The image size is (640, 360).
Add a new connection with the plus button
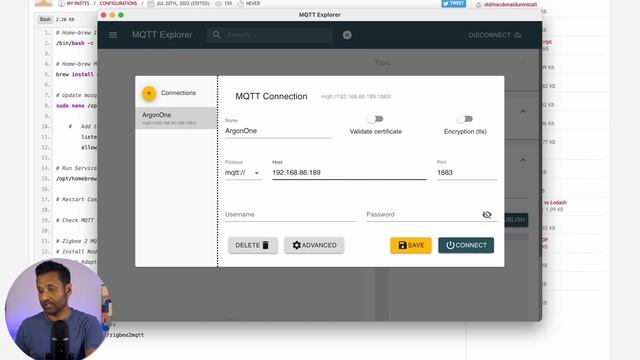coord(149,93)
